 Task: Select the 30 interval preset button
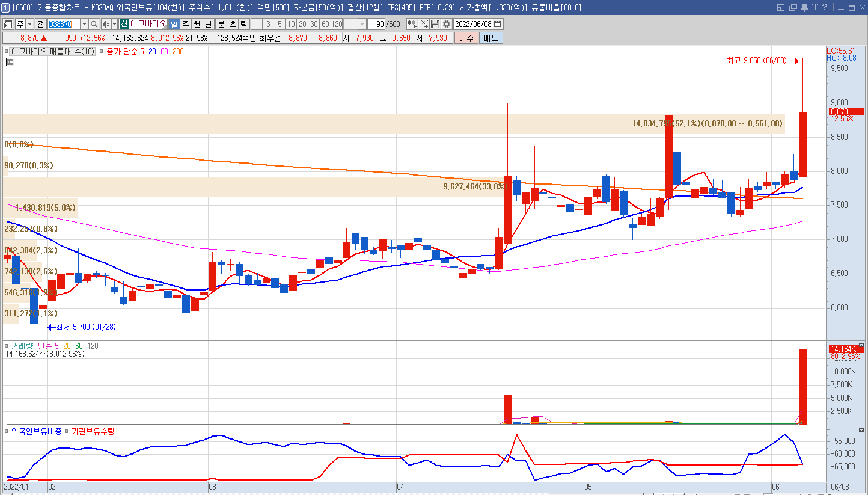314,24
